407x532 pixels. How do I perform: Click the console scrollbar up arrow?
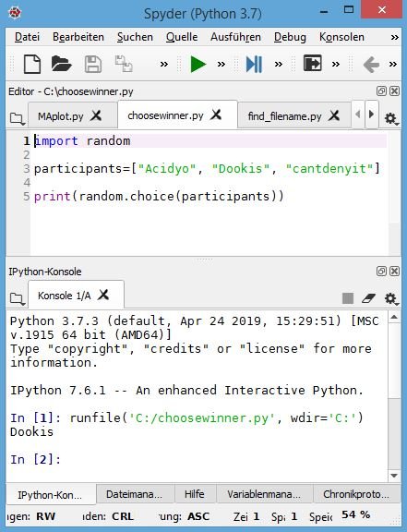[x=394, y=317]
